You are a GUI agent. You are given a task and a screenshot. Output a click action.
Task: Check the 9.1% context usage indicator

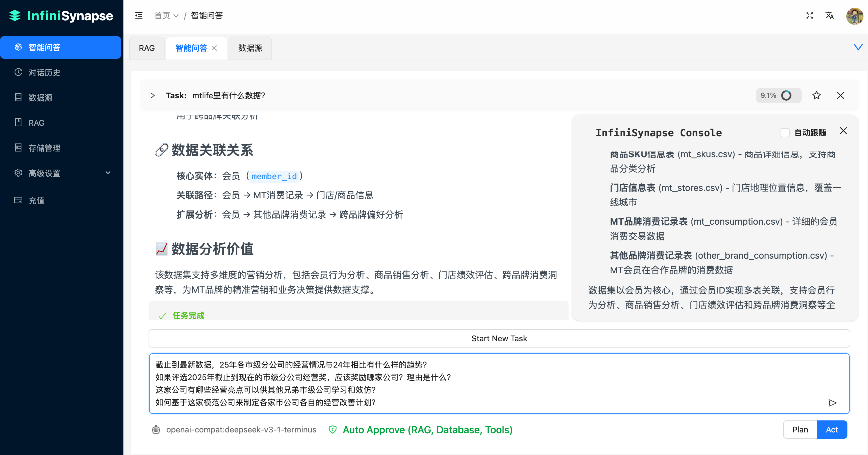pyautogui.click(x=778, y=95)
